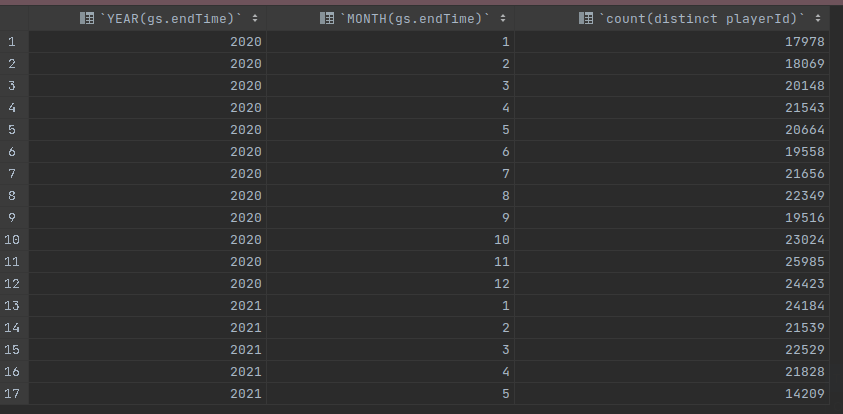The width and height of the screenshot is (843, 414).
Task: Click the count cell 22529
Action: tap(672, 350)
